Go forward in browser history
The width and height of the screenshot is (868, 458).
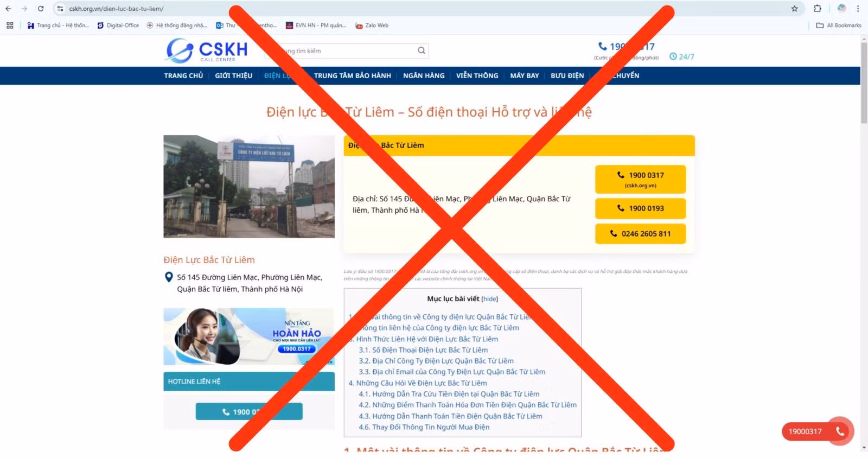coord(24,9)
